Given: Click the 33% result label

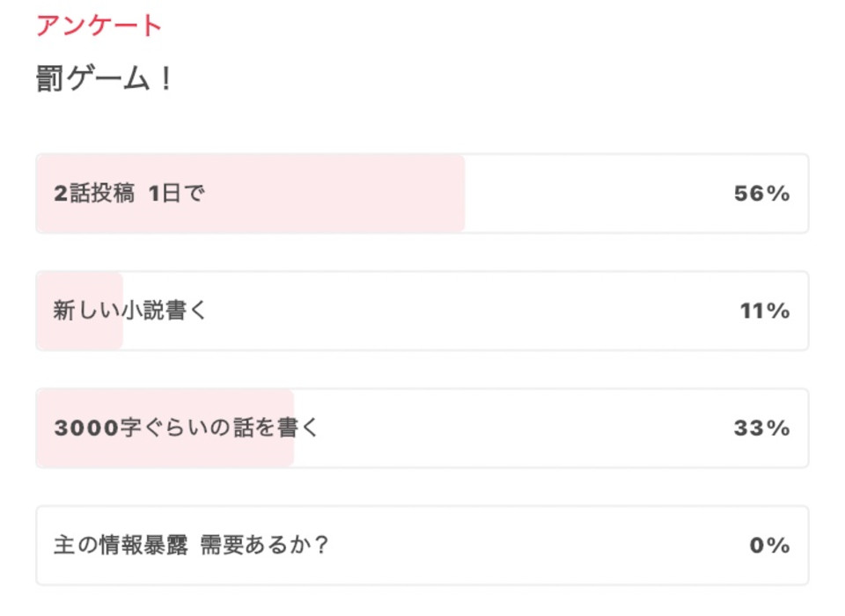Looking at the screenshot, I should (x=761, y=429).
